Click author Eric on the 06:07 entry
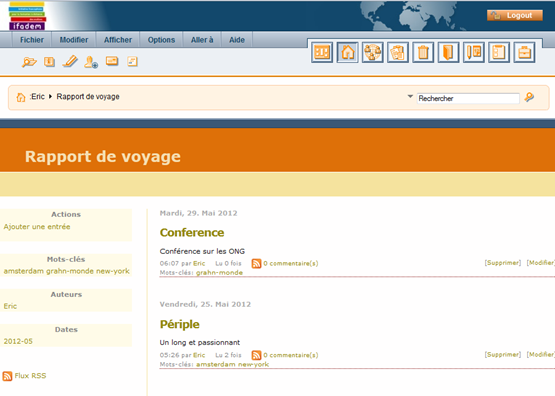 [x=199, y=263]
